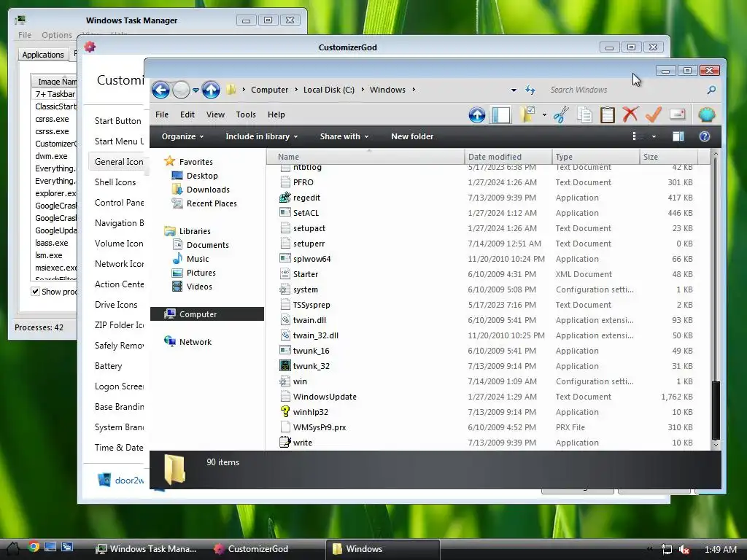747x560 pixels.
Task: Select Battery in CustomizerGod sidebar
Action: (109, 366)
